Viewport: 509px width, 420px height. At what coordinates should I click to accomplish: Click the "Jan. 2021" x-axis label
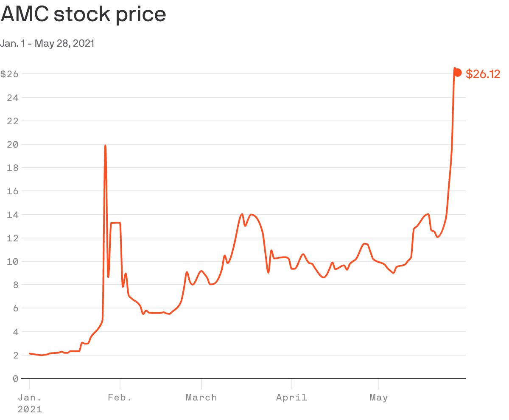click(x=30, y=403)
